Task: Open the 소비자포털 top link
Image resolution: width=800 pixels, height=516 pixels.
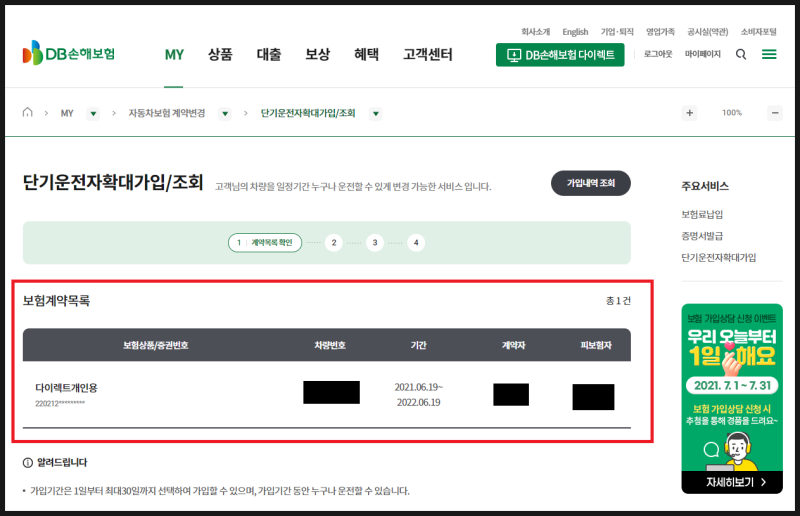Action: pyautogui.click(x=758, y=32)
